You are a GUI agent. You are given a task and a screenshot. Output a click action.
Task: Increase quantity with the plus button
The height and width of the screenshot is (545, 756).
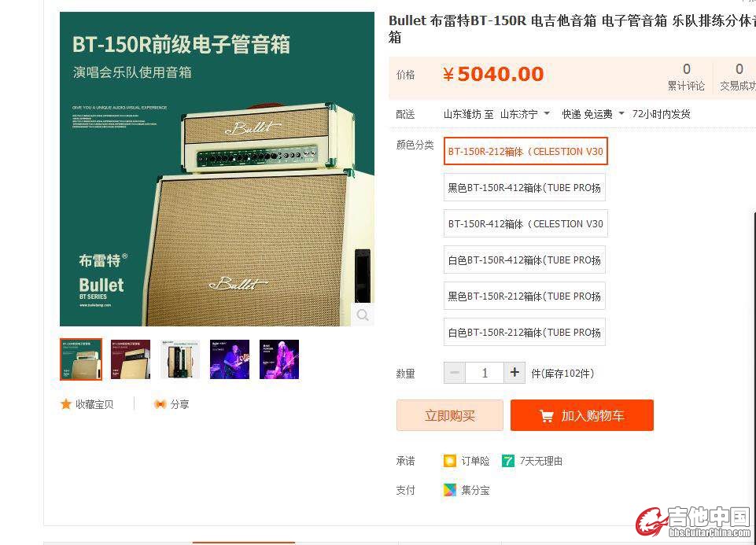pos(514,373)
